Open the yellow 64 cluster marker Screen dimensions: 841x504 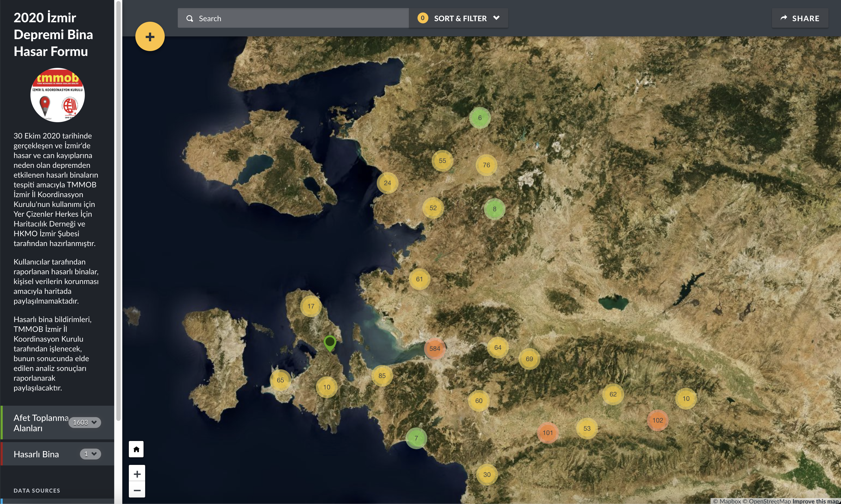498,347
